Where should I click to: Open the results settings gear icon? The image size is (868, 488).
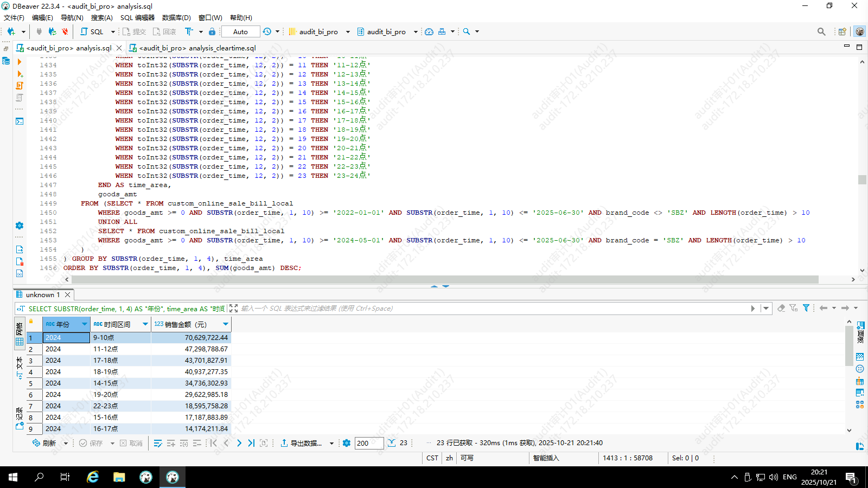[x=347, y=443]
